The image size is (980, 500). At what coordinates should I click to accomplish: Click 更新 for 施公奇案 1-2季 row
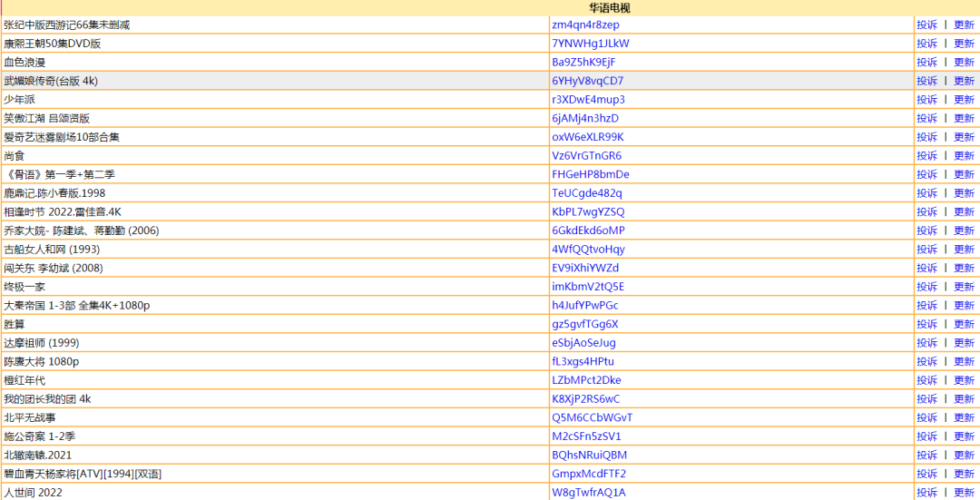(964, 436)
